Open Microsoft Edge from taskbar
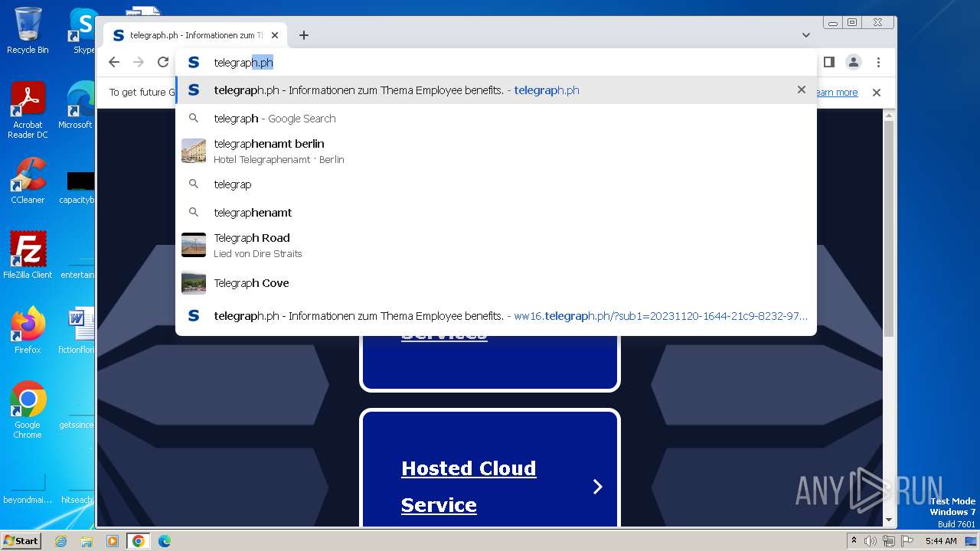 [x=164, y=541]
